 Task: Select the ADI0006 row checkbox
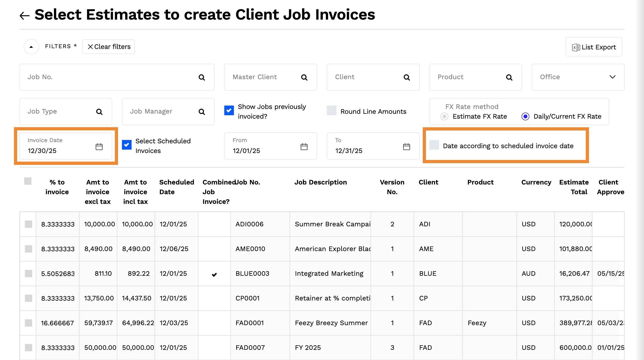[x=29, y=224]
